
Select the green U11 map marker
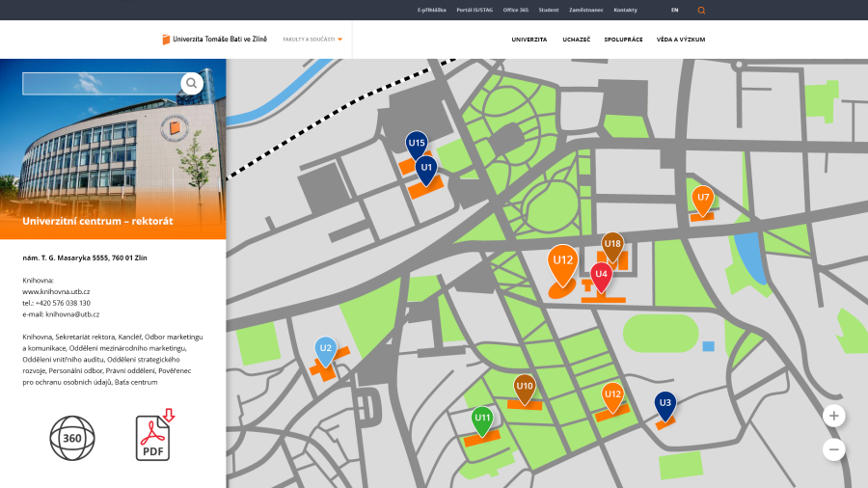tap(482, 420)
